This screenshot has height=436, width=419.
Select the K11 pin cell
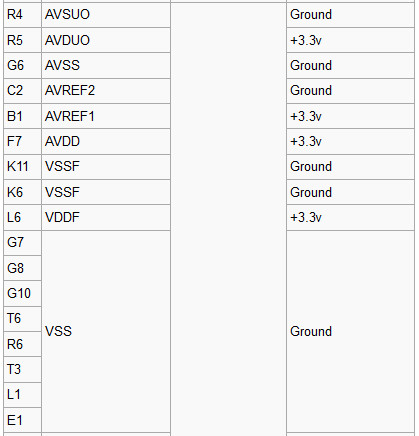pos(22,167)
